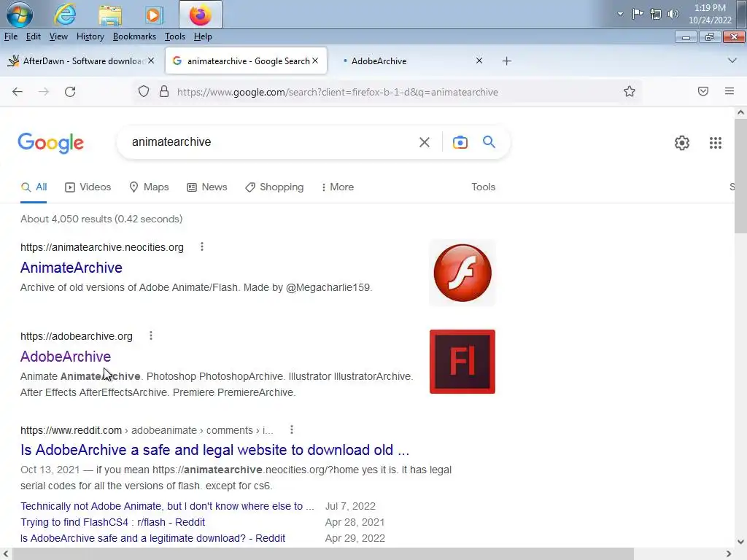Click the Flash Player logo thumbnail

(462, 273)
